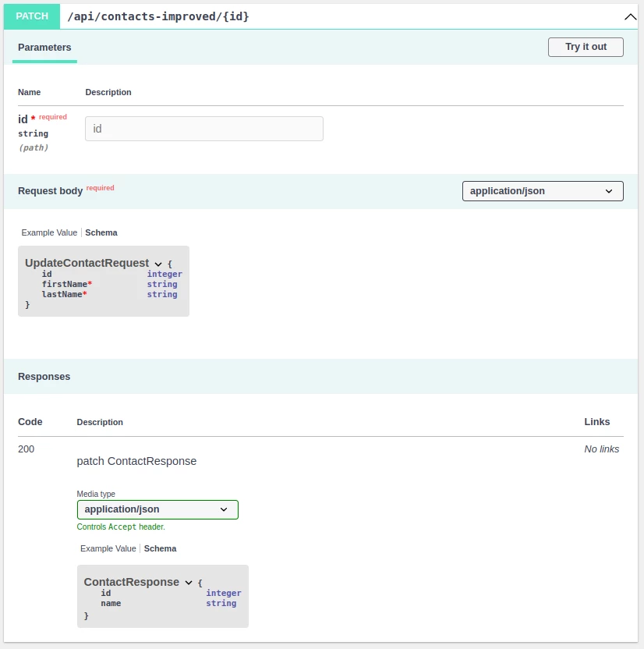Click the PATCH method badge
Screen dimensions: 644x649
[31, 16]
